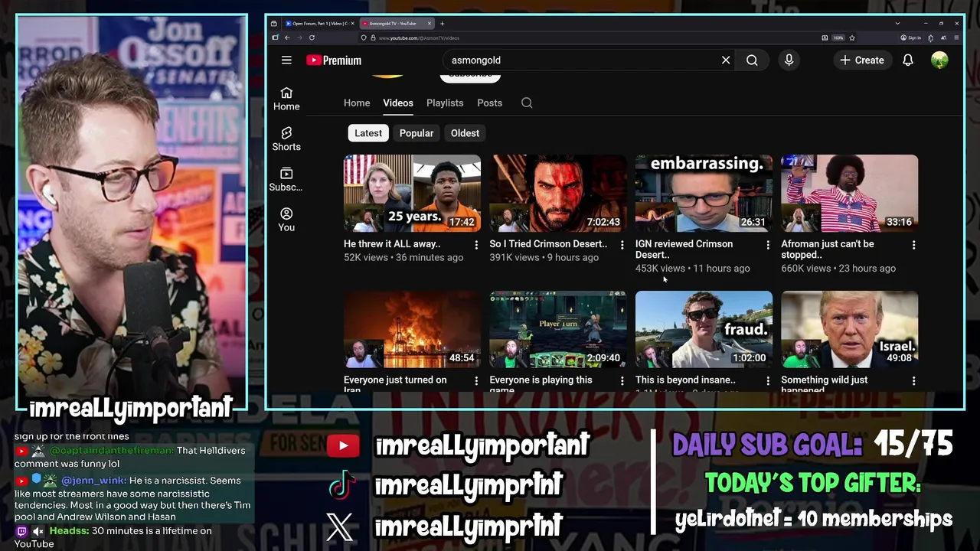Clear the asmongold search text
Viewport: 980px width, 551px height.
(726, 60)
